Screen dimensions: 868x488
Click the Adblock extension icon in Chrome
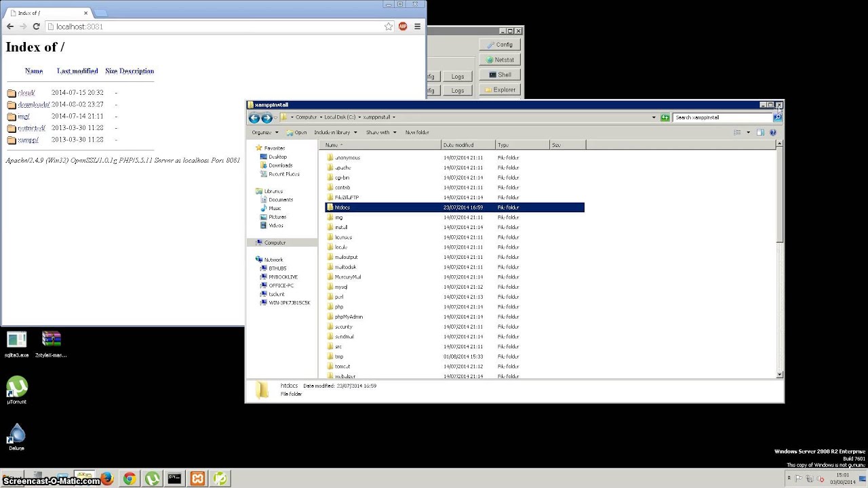coord(403,26)
